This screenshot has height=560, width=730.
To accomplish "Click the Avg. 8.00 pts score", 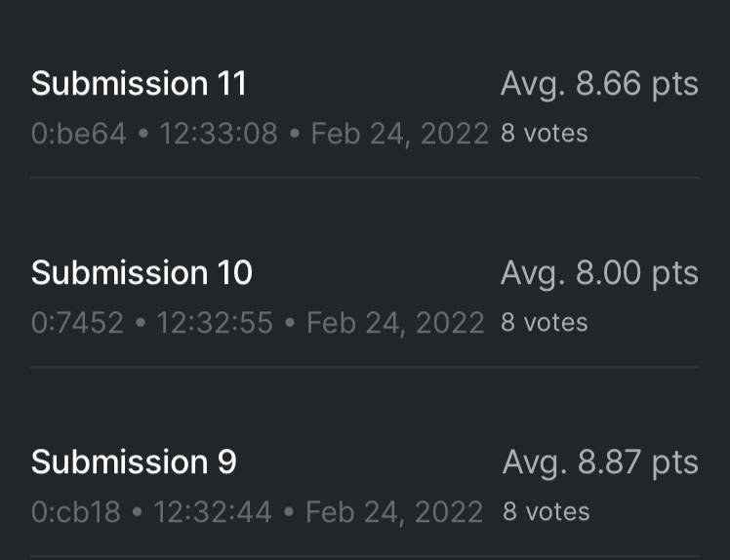I will coord(599,273).
